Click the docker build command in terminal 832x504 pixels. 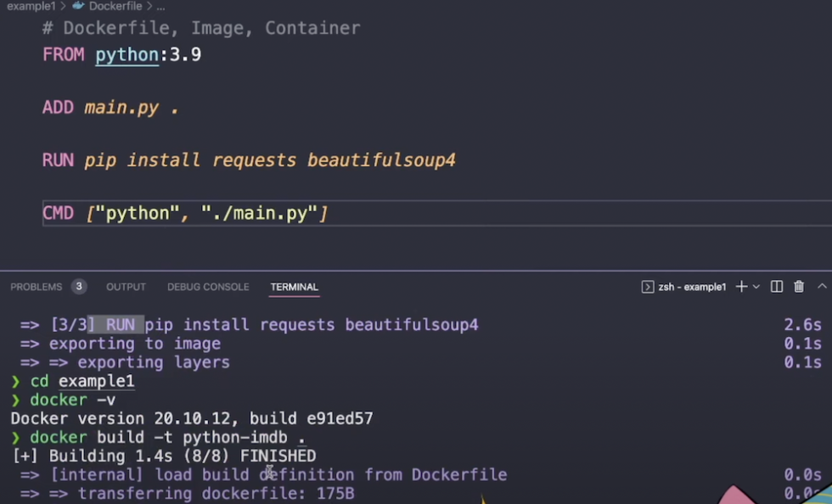(160, 437)
